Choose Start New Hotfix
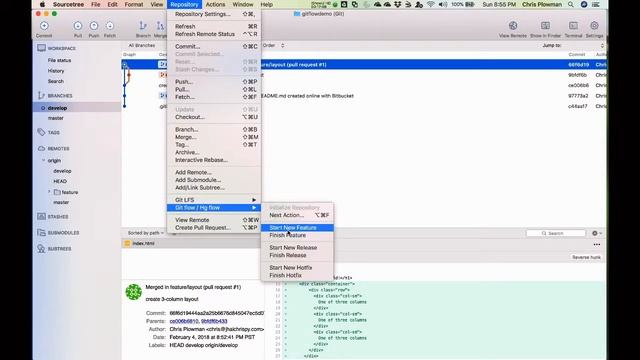 coord(297,268)
